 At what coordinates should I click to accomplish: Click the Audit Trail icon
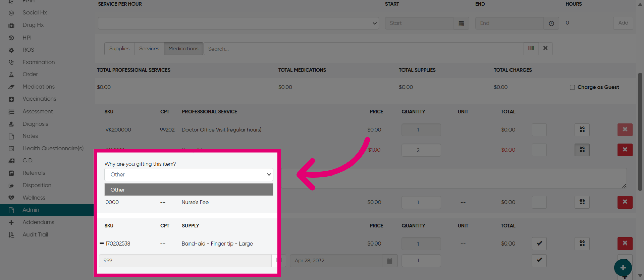tap(11, 235)
